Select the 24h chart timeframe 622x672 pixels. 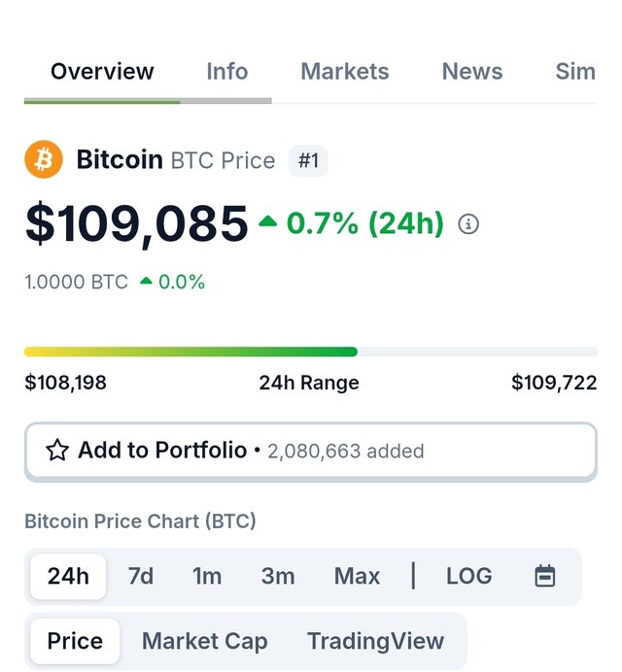(x=68, y=576)
